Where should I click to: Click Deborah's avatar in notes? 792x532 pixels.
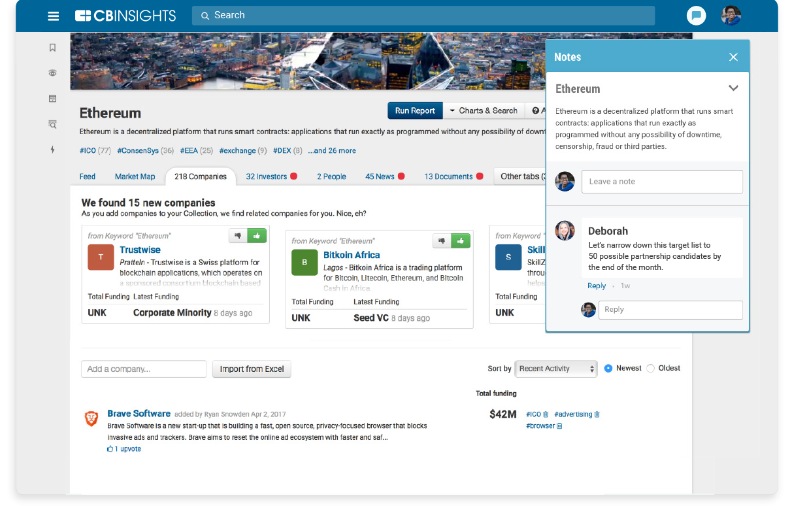click(x=565, y=230)
